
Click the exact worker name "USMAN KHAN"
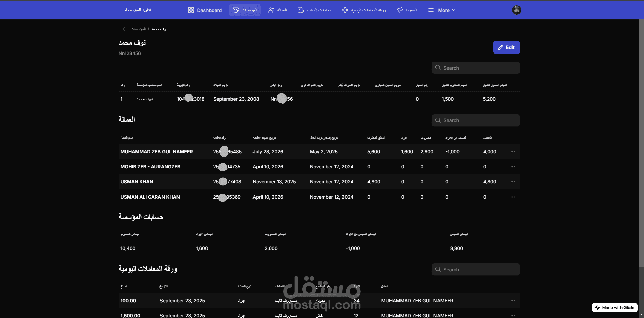coord(137,182)
